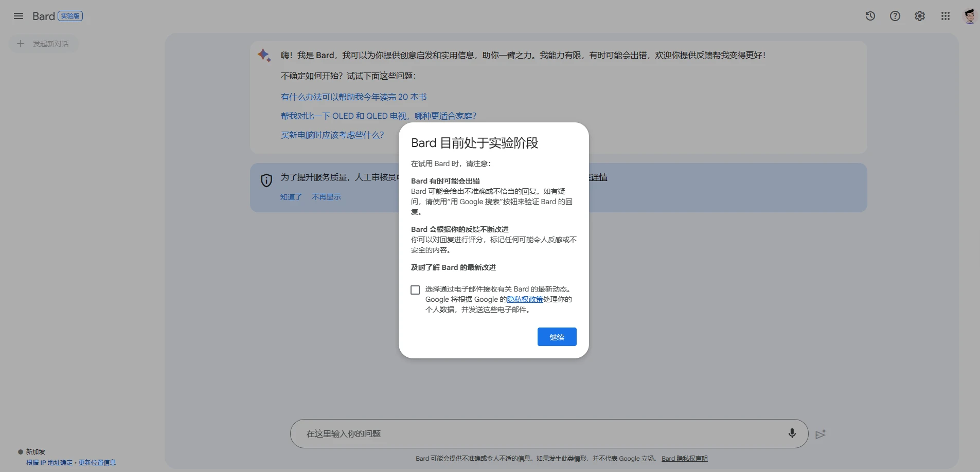Click 知道了 in the notice banner
980x472 pixels.
(291, 197)
